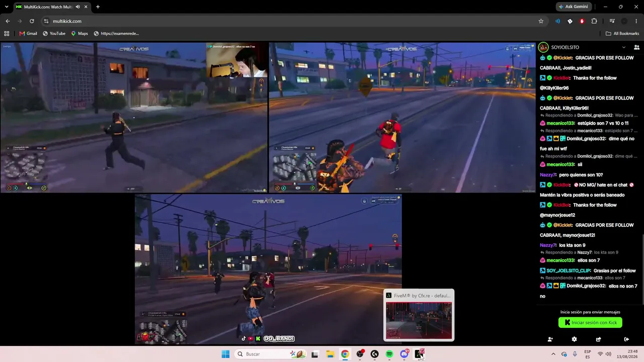Click the Ask Gemini button
Viewport: 644px width, 362px height.
click(x=573, y=7)
